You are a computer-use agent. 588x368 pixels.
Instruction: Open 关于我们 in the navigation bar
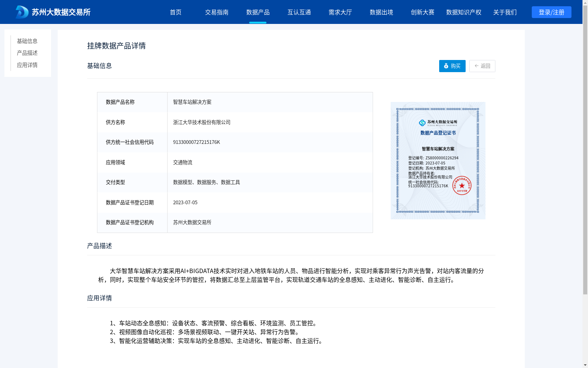pyautogui.click(x=505, y=12)
